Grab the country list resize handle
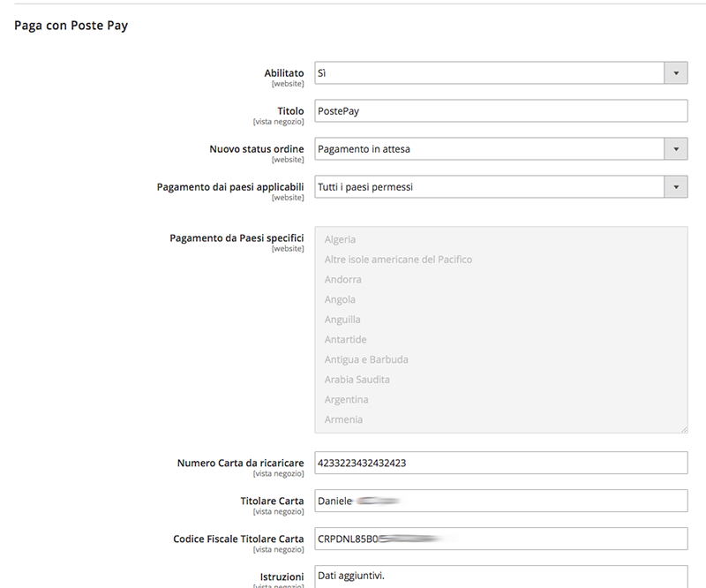 (684, 429)
